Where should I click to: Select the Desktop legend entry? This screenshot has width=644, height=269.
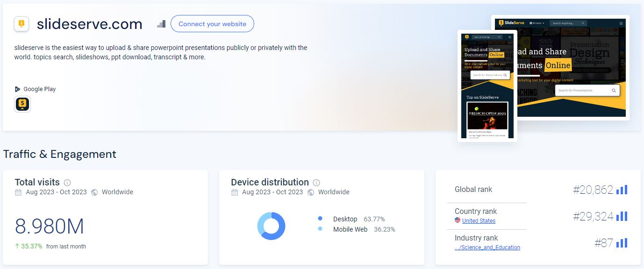[344, 219]
